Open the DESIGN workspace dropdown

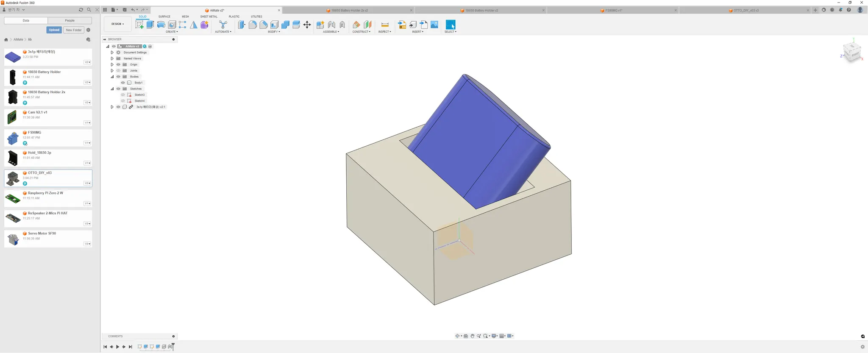click(x=118, y=24)
